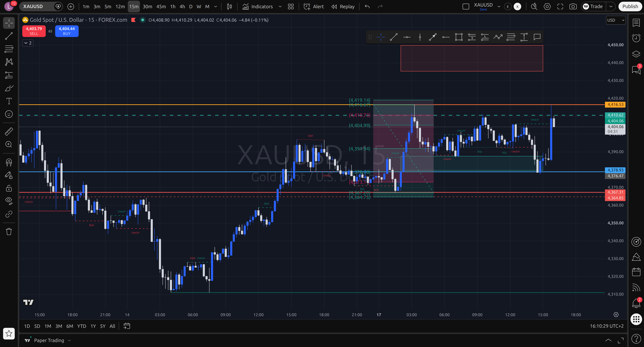
Task: Create a new Alert
Action: (313, 7)
